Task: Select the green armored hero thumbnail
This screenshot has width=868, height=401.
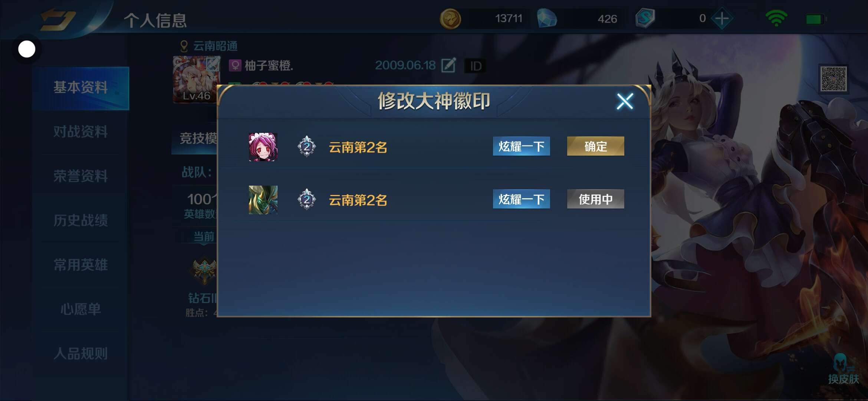Action: pyautogui.click(x=263, y=200)
